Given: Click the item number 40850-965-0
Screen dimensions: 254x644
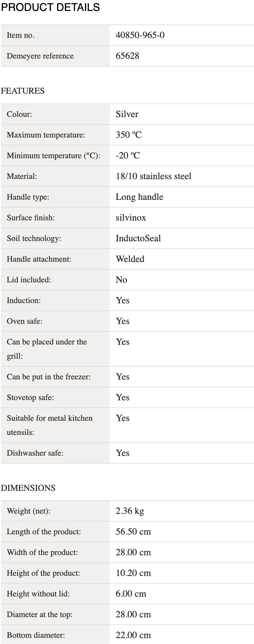Looking at the screenshot, I should [x=140, y=35].
